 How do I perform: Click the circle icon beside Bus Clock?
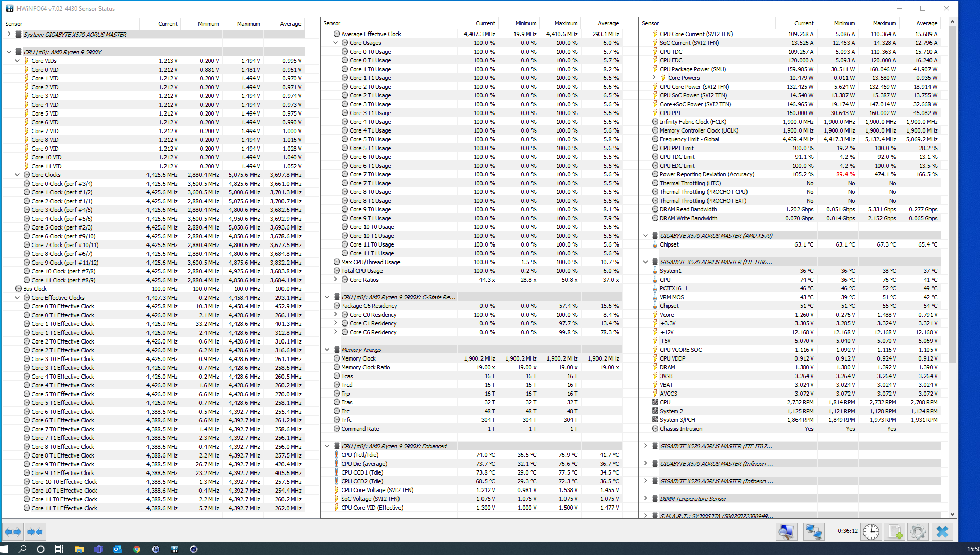[x=19, y=289]
